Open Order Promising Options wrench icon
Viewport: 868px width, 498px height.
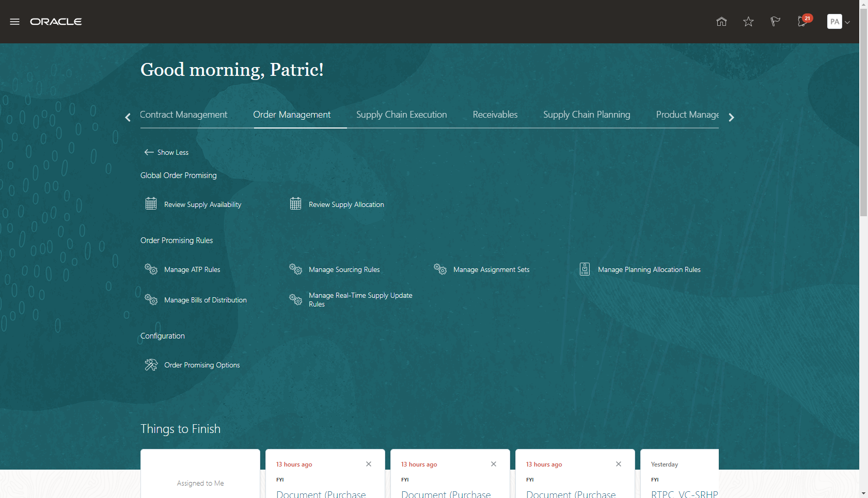(x=151, y=364)
